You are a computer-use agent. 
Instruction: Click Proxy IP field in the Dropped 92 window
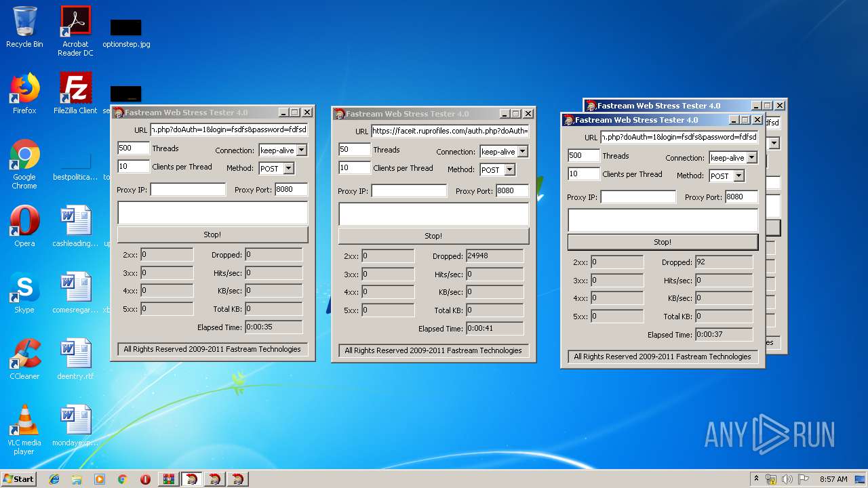click(x=639, y=197)
